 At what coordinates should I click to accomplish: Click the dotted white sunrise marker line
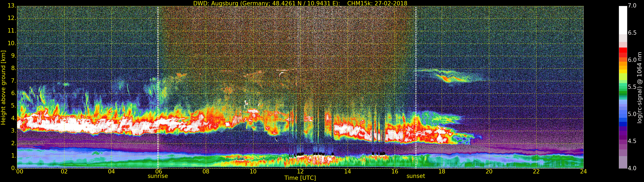point(158,87)
